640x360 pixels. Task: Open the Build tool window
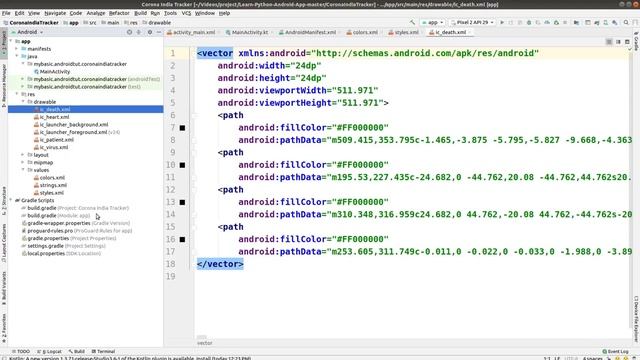(x=77, y=351)
